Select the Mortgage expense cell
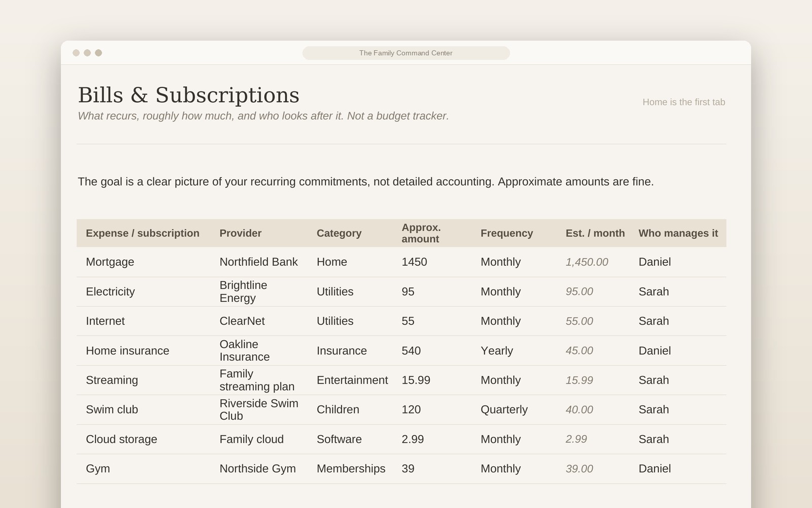The image size is (812, 508). click(110, 262)
